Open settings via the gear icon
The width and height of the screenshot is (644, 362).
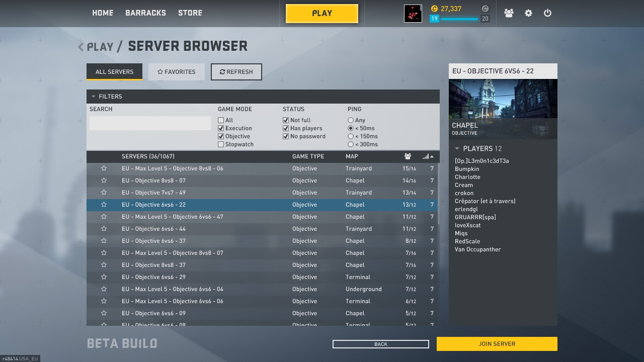click(528, 13)
